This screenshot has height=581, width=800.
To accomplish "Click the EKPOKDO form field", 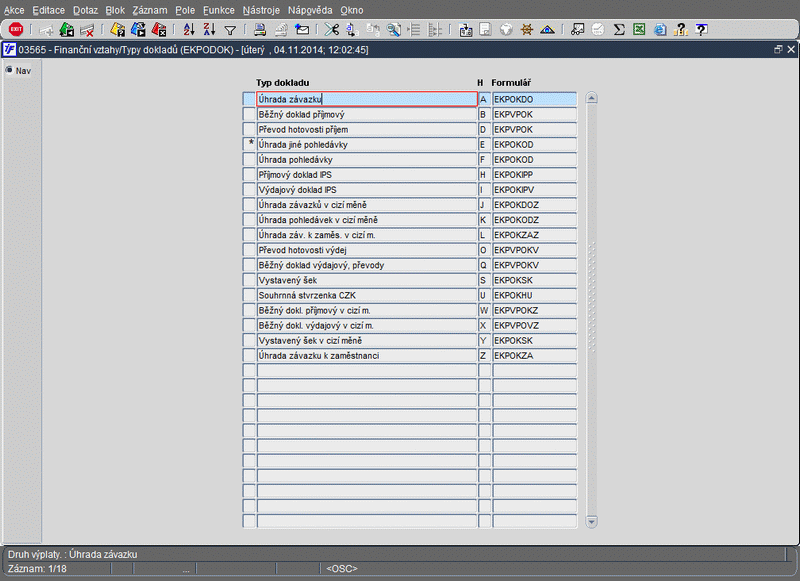I will pos(535,99).
